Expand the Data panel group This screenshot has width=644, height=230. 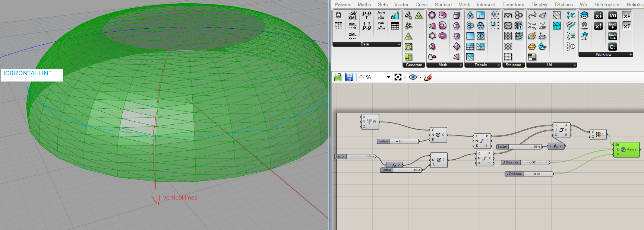[x=399, y=44]
